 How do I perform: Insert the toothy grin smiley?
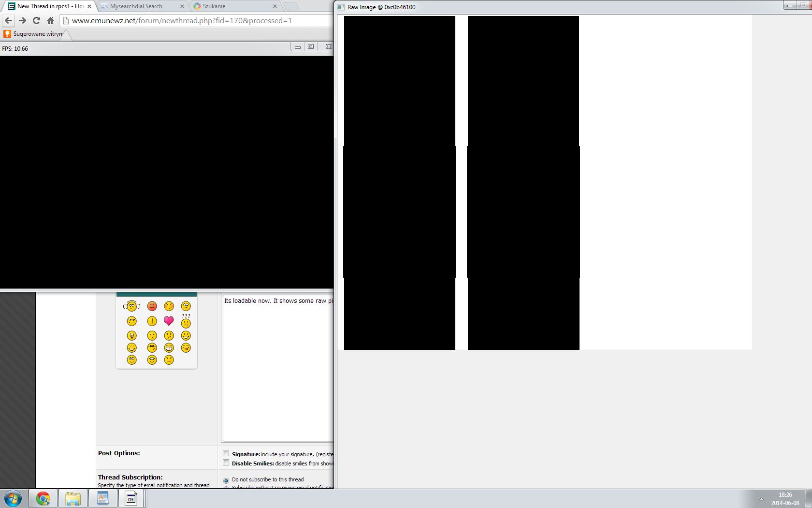[169, 347]
